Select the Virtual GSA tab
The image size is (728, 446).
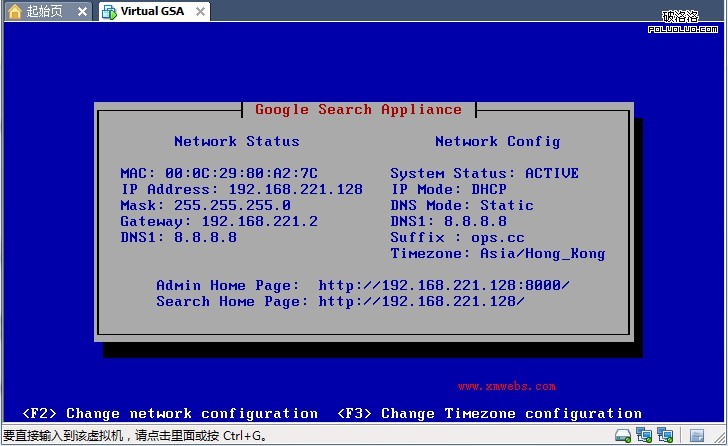pyautogui.click(x=154, y=11)
